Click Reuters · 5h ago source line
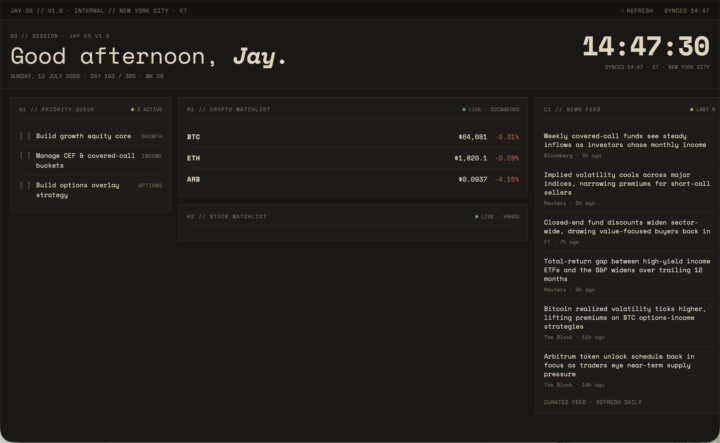 [569, 203]
